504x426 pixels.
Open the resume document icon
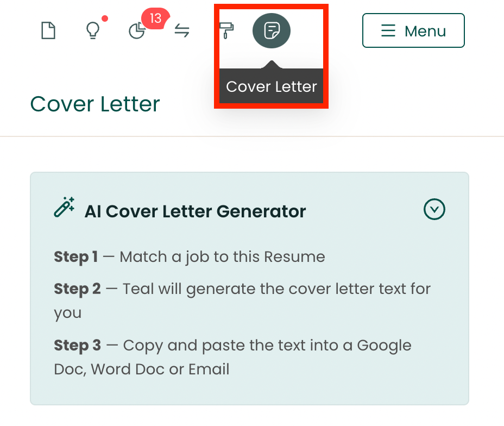48,30
